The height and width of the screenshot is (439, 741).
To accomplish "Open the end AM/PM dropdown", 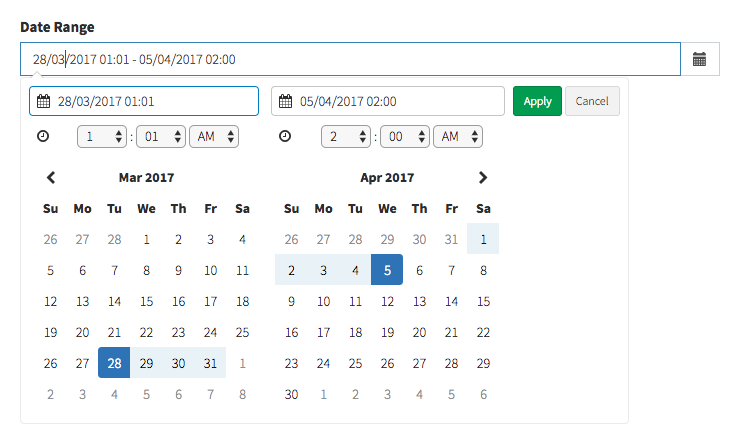I will [458, 136].
